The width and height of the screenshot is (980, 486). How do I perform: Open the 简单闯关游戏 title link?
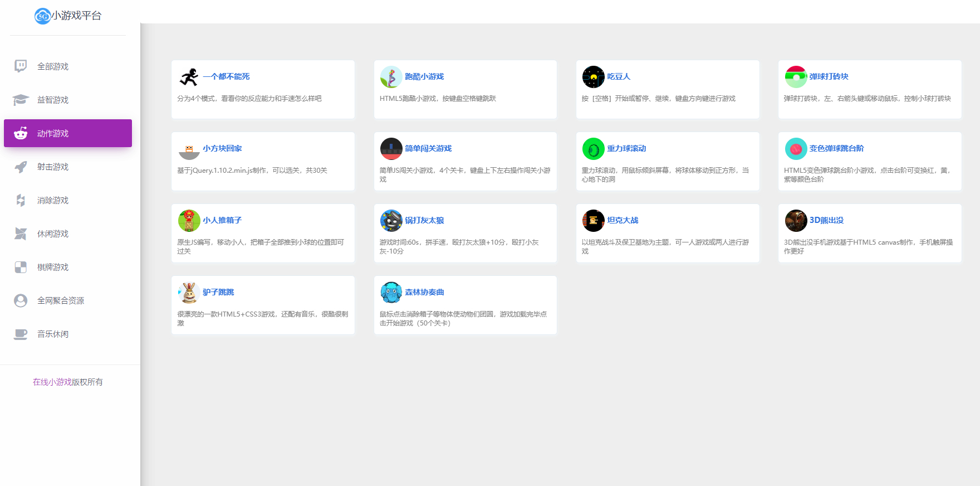(x=428, y=148)
